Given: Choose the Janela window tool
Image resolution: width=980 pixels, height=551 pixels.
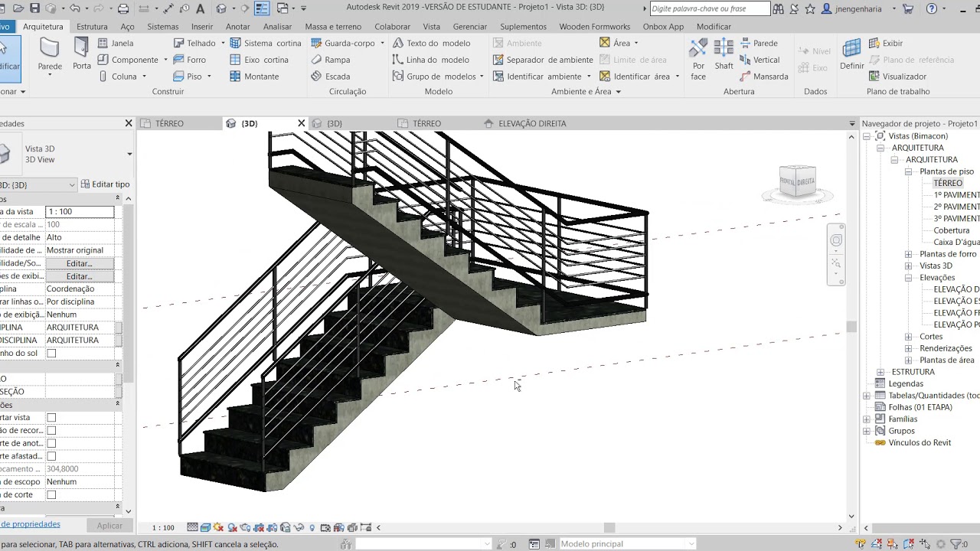Looking at the screenshot, I should (x=115, y=43).
